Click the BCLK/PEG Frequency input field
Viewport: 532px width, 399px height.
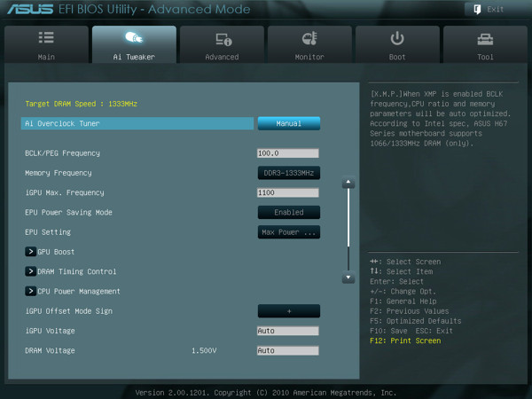(287, 153)
